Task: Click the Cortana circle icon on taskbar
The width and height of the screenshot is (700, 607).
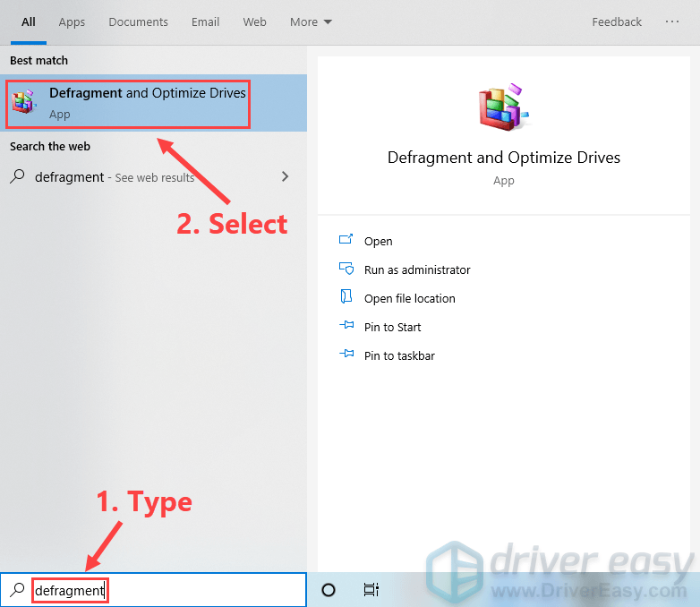Action: tap(329, 590)
